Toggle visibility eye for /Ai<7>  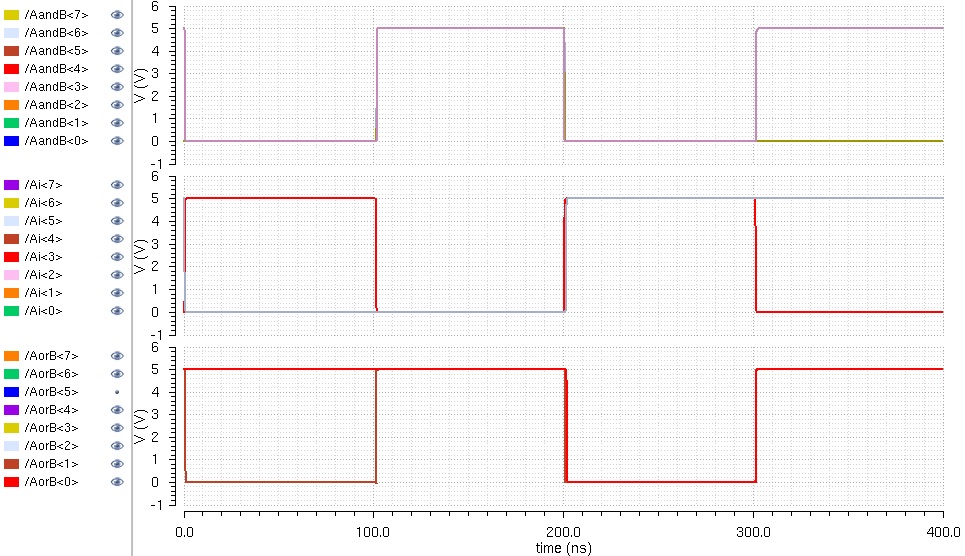pos(117,185)
